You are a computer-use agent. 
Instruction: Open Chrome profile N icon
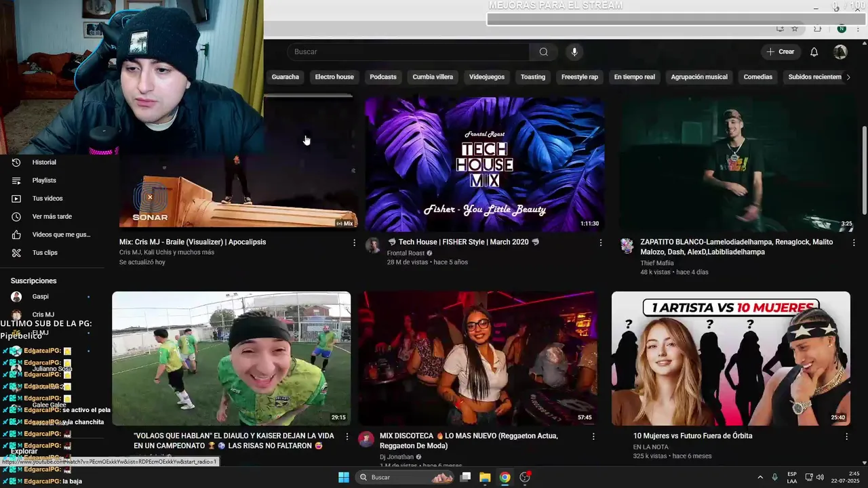pos(842,29)
